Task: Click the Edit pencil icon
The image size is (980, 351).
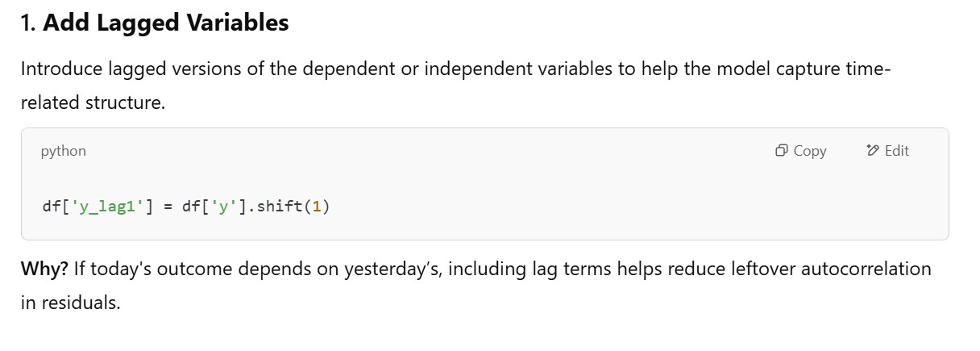Action: tap(872, 151)
